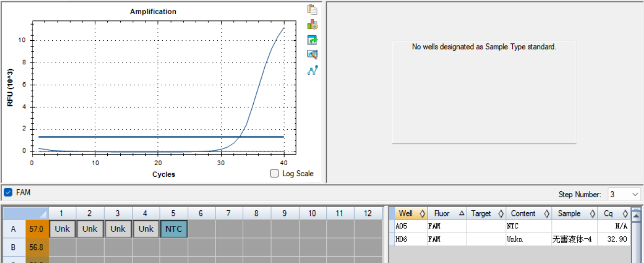The width and height of the screenshot is (644, 263).
Task: Click the horizontal threshold line in chart
Action: (161, 136)
